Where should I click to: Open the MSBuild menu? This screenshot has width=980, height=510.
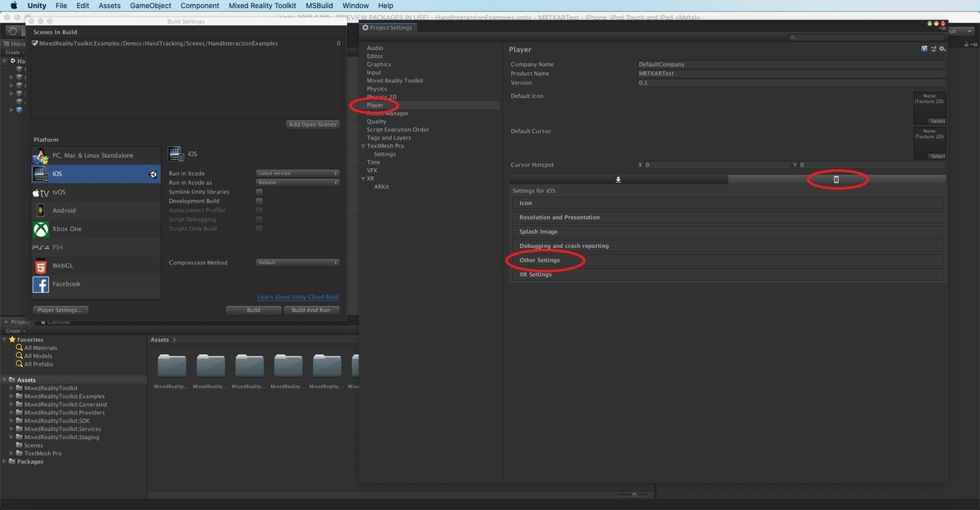[x=319, y=6]
